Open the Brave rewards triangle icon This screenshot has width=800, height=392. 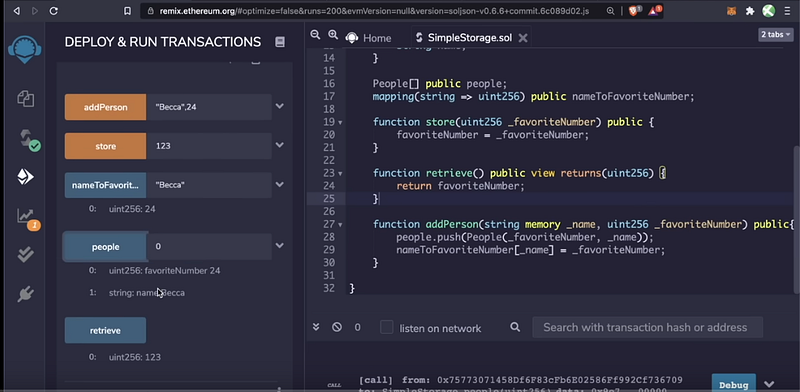655,10
